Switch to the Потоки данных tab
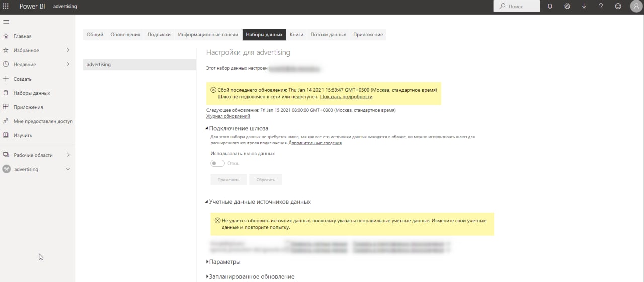Viewport: 644px width, 282px height. pyautogui.click(x=328, y=35)
